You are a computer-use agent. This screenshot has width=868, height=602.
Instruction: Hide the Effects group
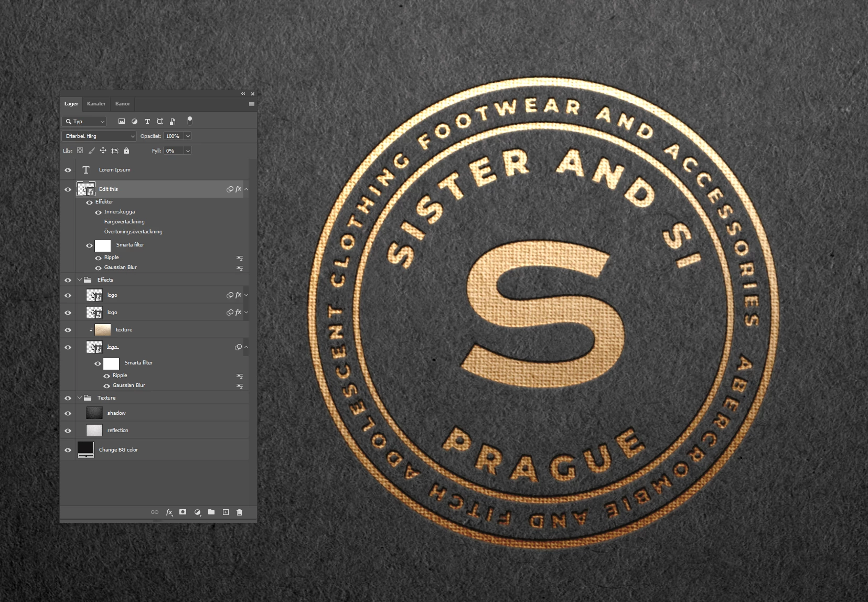pyautogui.click(x=68, y=280)
